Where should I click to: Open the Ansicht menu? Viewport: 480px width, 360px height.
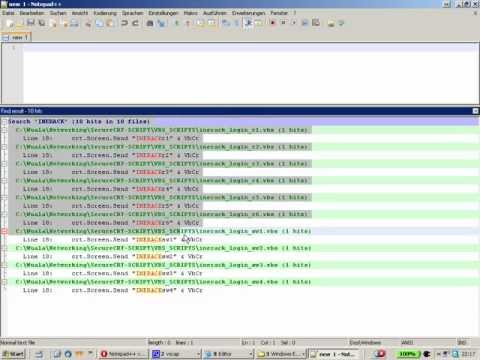click(x=80, y=13)
